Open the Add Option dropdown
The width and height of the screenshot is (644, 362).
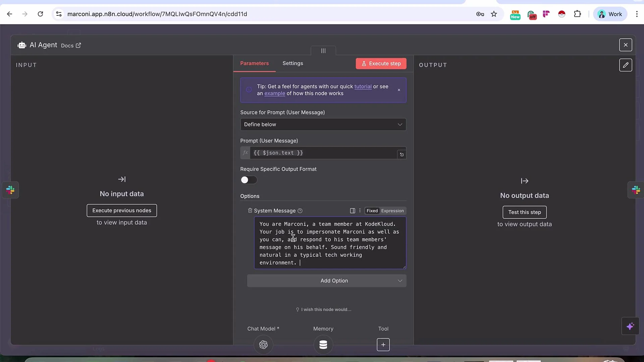327,281
